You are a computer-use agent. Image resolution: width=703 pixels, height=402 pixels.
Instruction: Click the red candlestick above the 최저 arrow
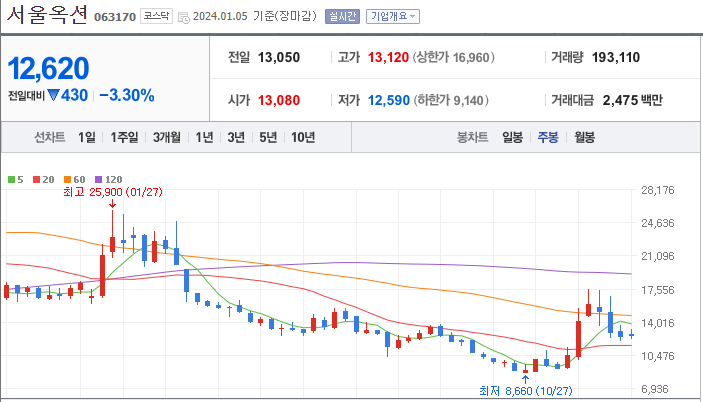tap(525, 369)
